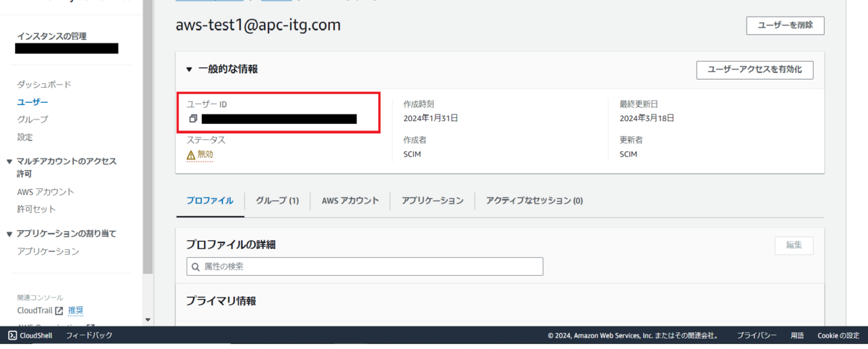Click the aws-test1@apc-itg.com heading
868x349 pixels.
258,25
